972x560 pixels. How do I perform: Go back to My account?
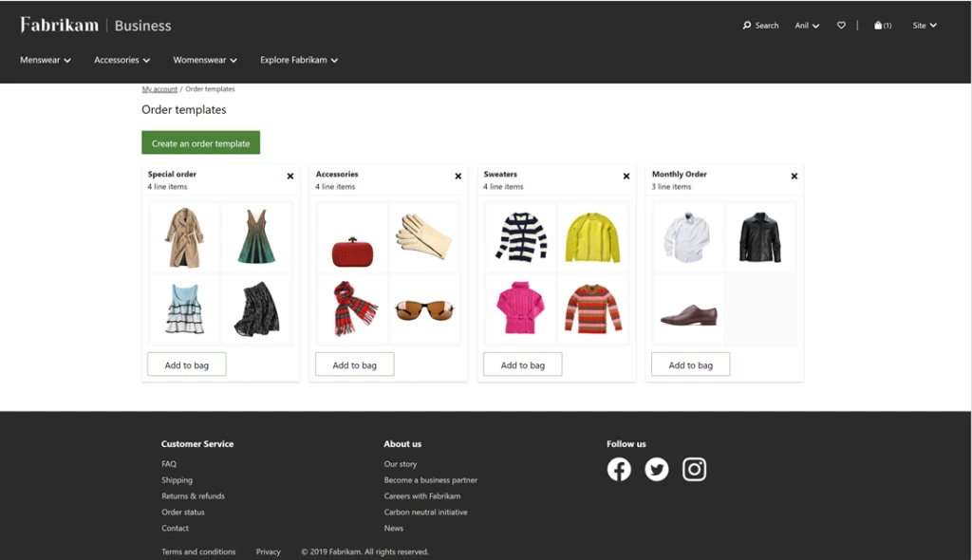[x=159, y=88]
